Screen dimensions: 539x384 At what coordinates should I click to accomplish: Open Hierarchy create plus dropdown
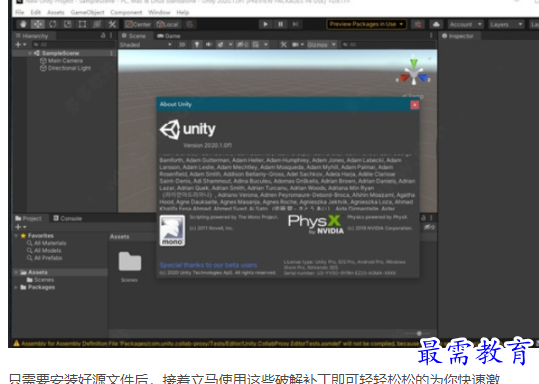point(21,44)
